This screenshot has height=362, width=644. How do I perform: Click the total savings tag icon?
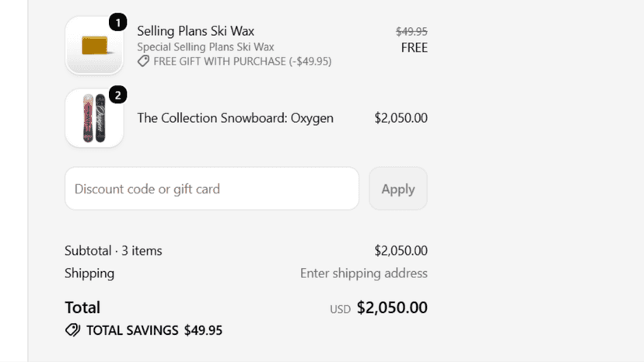click(72, 330)
